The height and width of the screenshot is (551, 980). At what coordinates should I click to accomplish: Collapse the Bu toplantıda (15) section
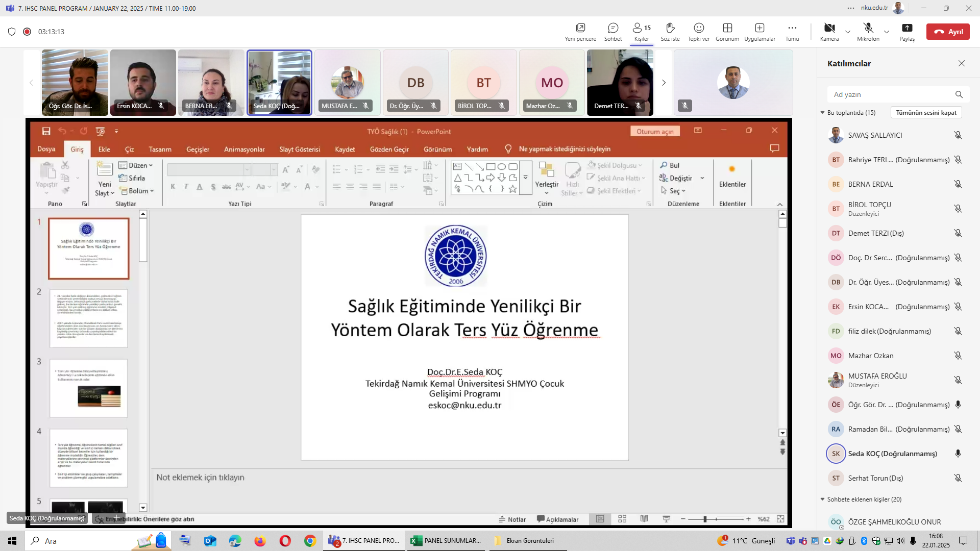tap(823, 113)
